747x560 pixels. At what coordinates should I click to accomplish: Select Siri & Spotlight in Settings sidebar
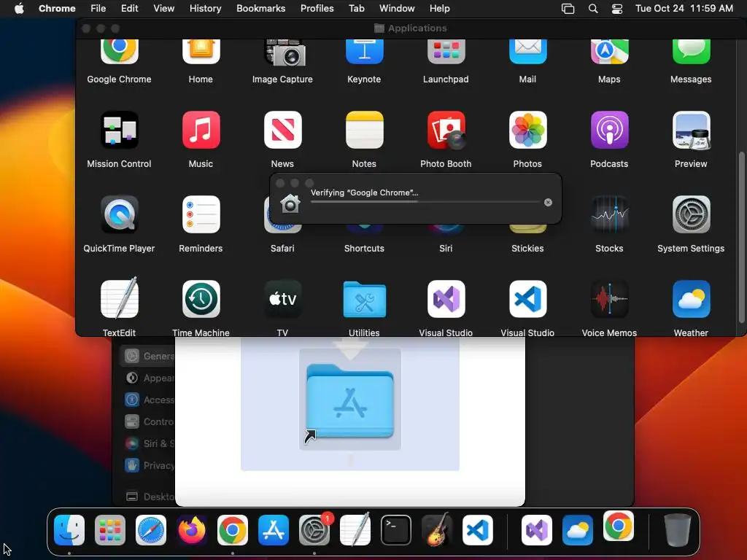(149, 443)
